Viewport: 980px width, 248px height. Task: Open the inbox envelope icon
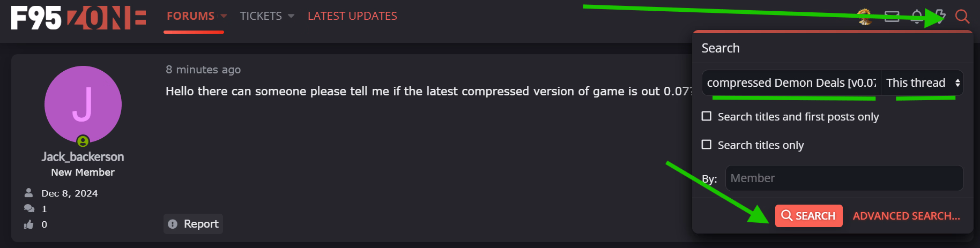[892, 17]
